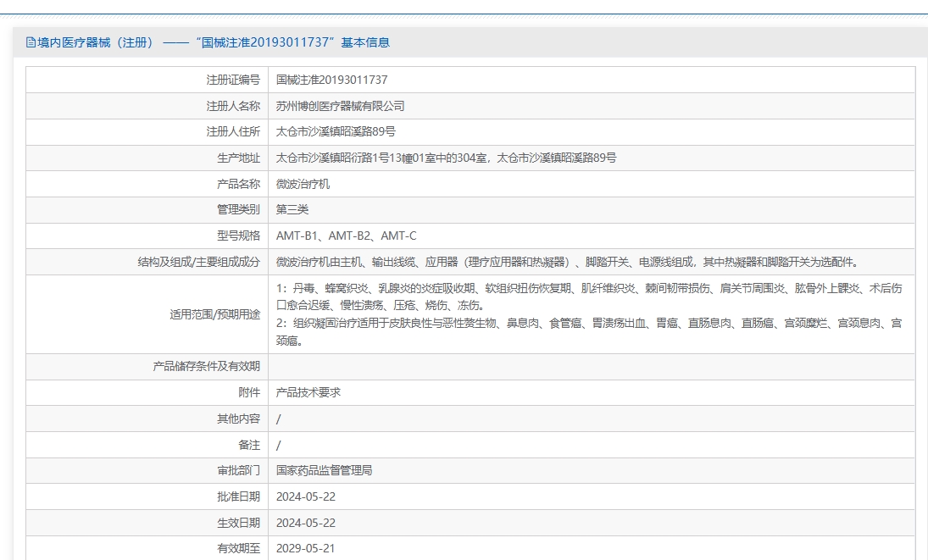Click the label 附件

[249, 392]
